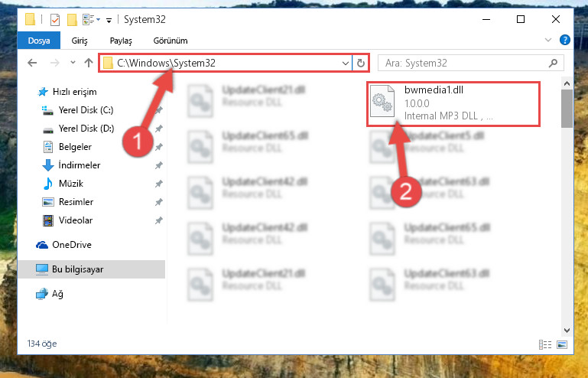Open Customize Quick Access Toolbar dropdown
This screenshot has height=378, width=588.
[x=109, y=20]
